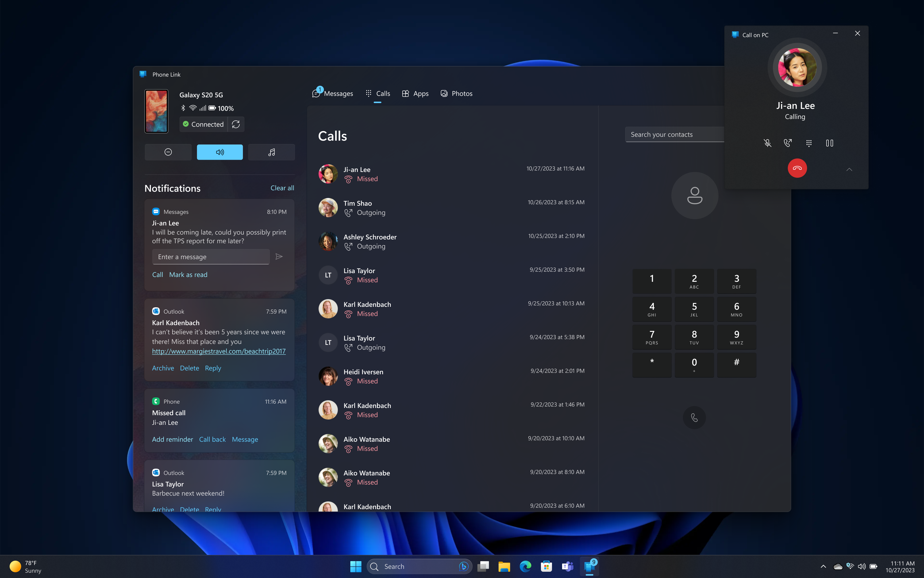Select the Calls tab

[378, 94]
